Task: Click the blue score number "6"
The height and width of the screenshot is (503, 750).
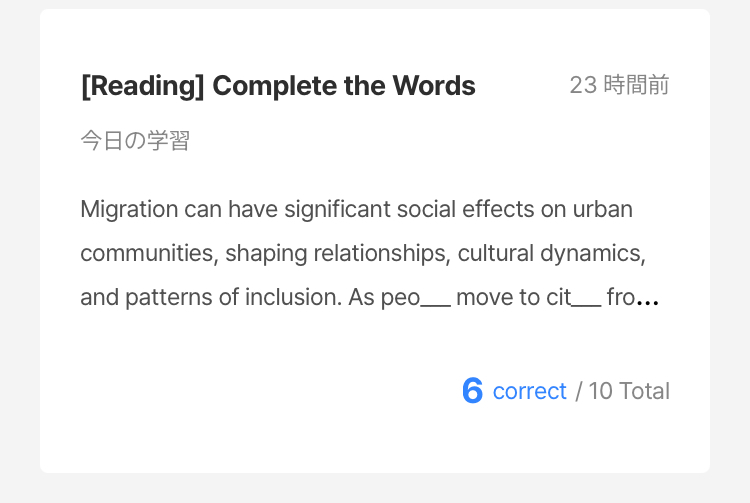Action: click(x=472, y=391)
